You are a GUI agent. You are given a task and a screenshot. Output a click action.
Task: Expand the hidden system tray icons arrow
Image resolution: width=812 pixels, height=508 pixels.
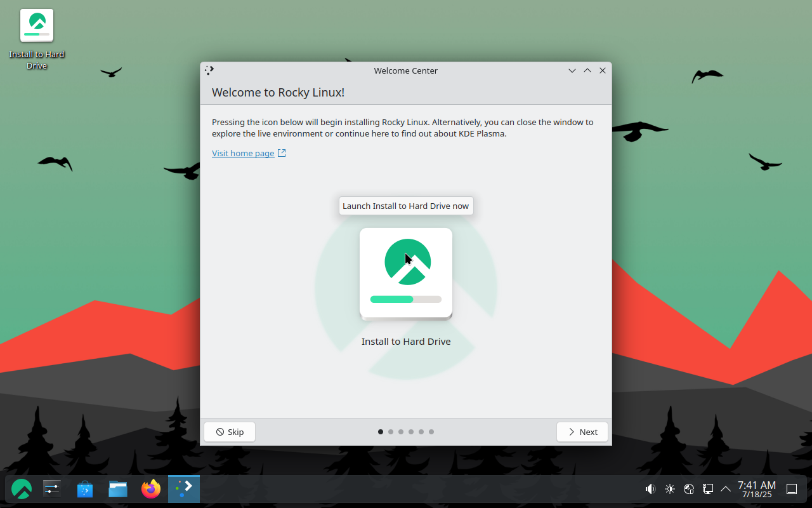point(726,489)
